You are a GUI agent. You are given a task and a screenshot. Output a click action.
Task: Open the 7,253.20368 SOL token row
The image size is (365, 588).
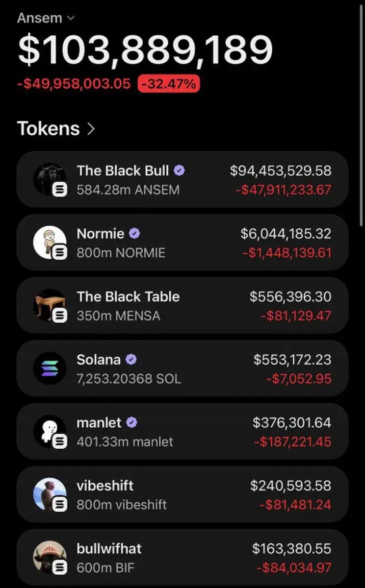click(182, 368)
